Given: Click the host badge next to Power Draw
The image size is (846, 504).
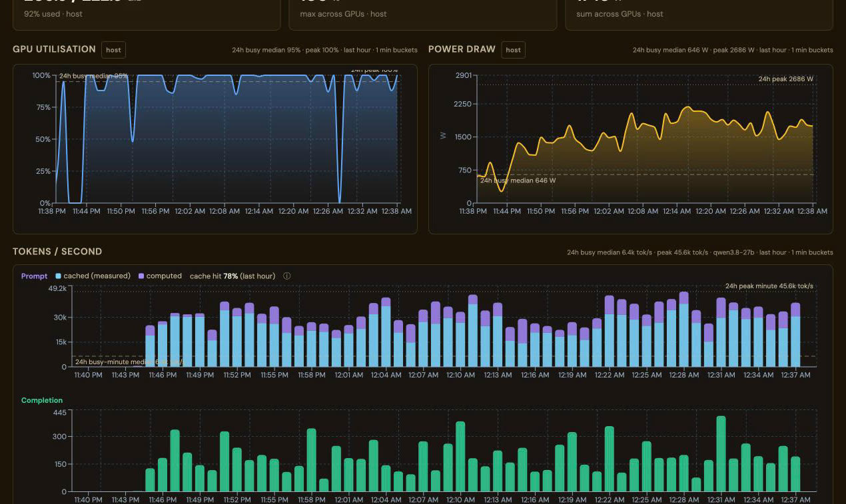Looking at the screenshot, I should 513,50.
